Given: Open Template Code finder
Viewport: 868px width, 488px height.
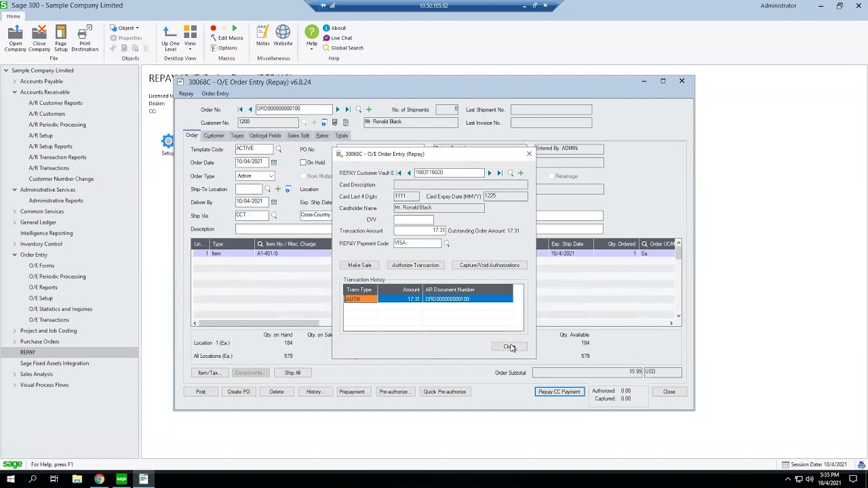Looking at the screenshot, I should [x=278, y=149].
